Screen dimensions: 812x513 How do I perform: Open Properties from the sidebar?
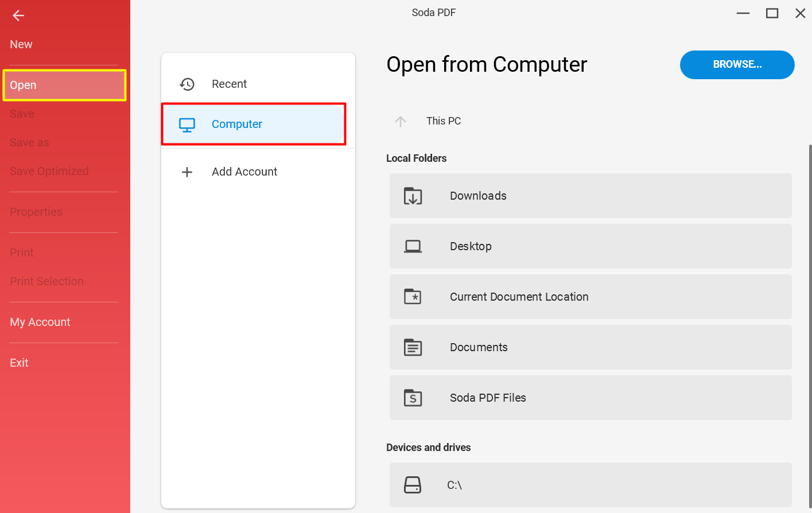36,212
